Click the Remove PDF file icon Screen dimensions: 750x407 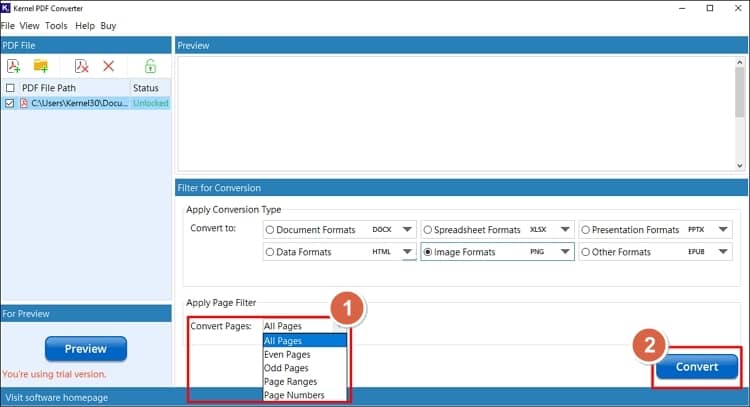[x=81, y=66]
